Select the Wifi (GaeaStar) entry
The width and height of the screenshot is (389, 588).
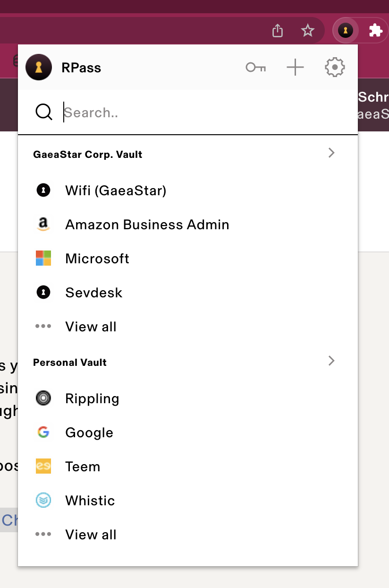pyautogui.click(x=116, y=190)
